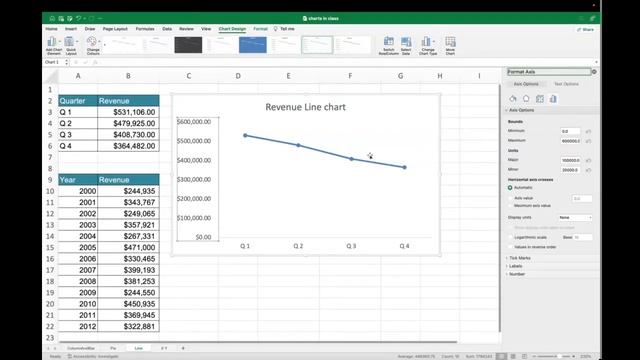Open Effects options in Format Axis
Screen dimensions: 640x360
[x=526, y=99]
